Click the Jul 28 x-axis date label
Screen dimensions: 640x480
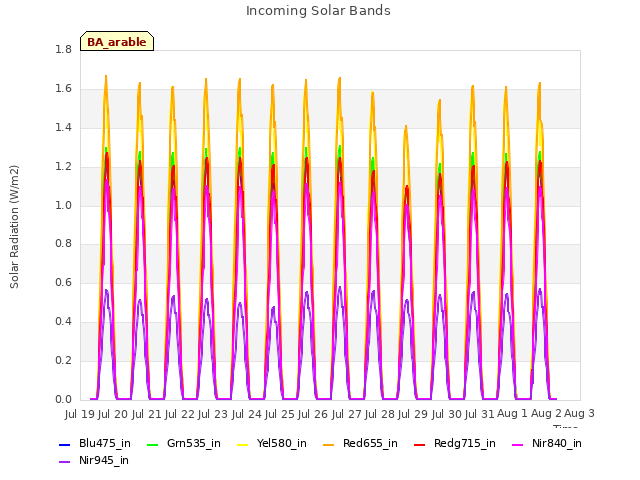pyautogui.click(x=380, y=414)
